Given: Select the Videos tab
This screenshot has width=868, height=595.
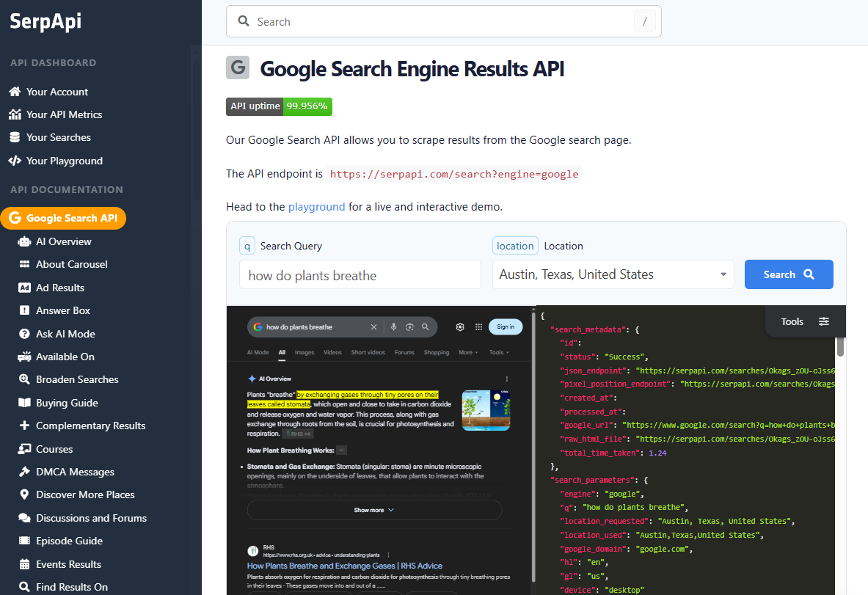Looking at the screenshot, I should pos(332,352).
